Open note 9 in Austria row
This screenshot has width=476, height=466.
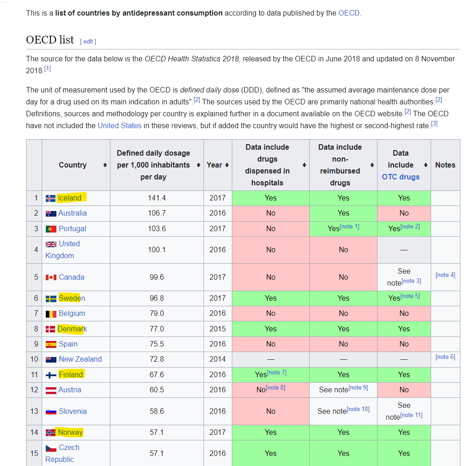pyautogui.click(x=358, y=388)
